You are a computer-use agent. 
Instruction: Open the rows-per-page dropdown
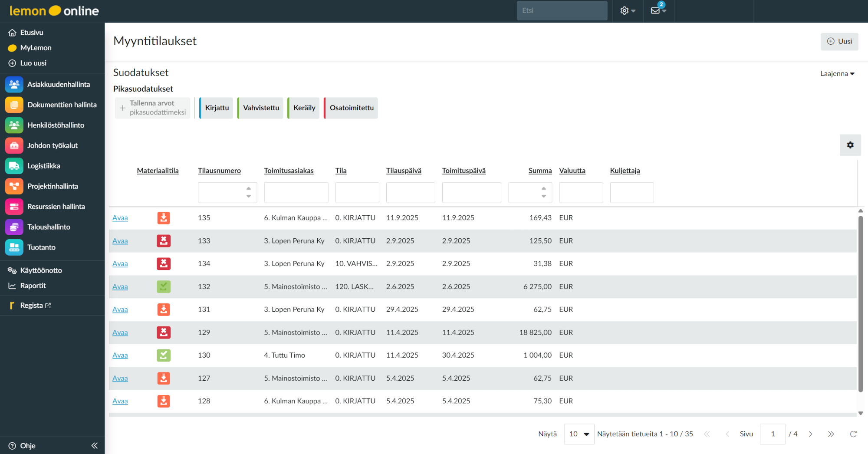coord(579,434)
